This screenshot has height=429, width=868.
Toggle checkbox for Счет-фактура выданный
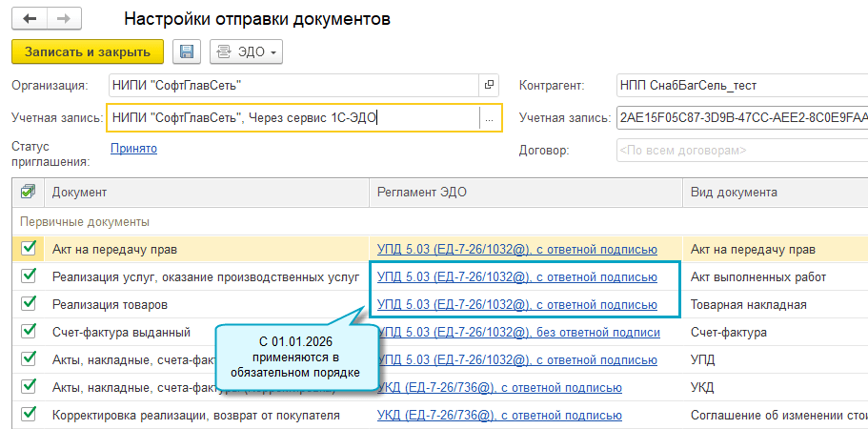[29, 333]
